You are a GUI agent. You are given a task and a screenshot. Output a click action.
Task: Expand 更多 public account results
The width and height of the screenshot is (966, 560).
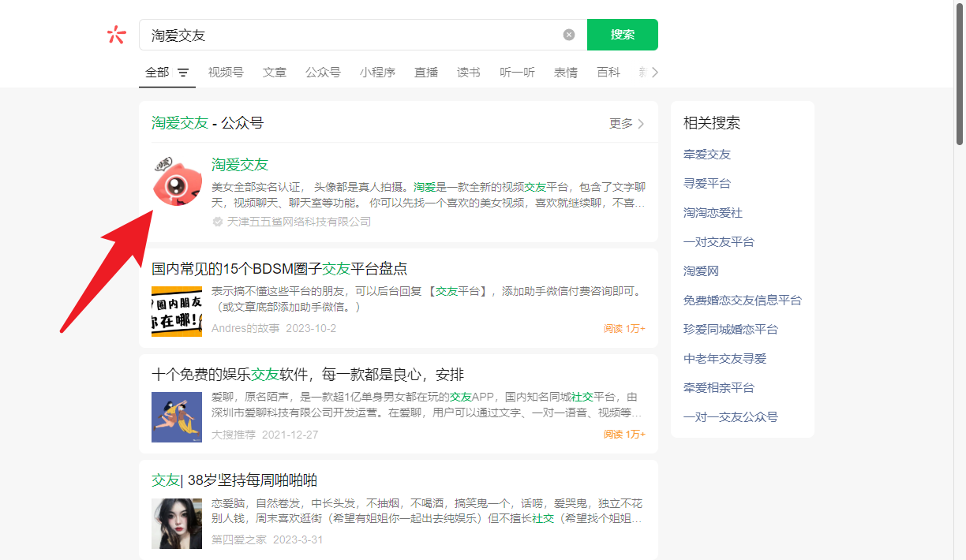pyautogui.click(x=627, y=123)
